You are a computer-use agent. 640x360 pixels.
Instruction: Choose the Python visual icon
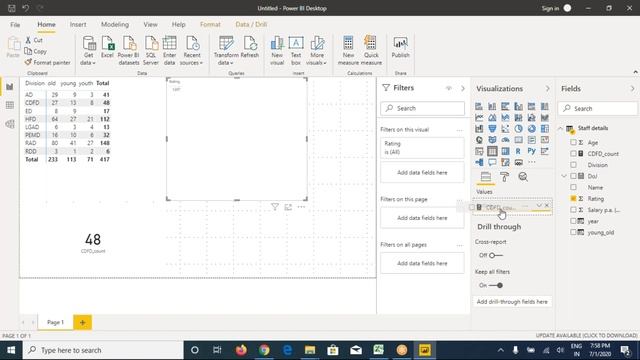tap(531, 151)
